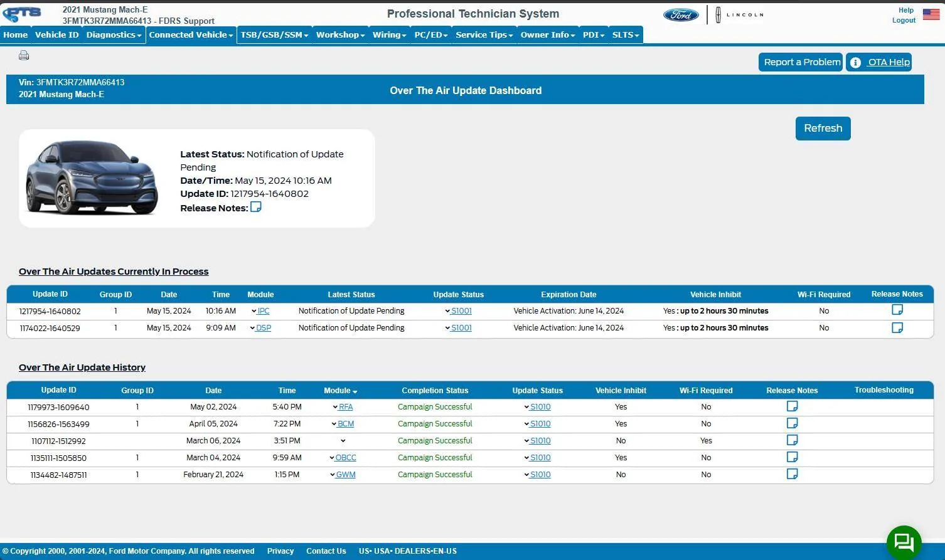Click the Ford oval logo
Image resolution: width=945 pixels, height=560 pixels.
[x=681, y=14]
